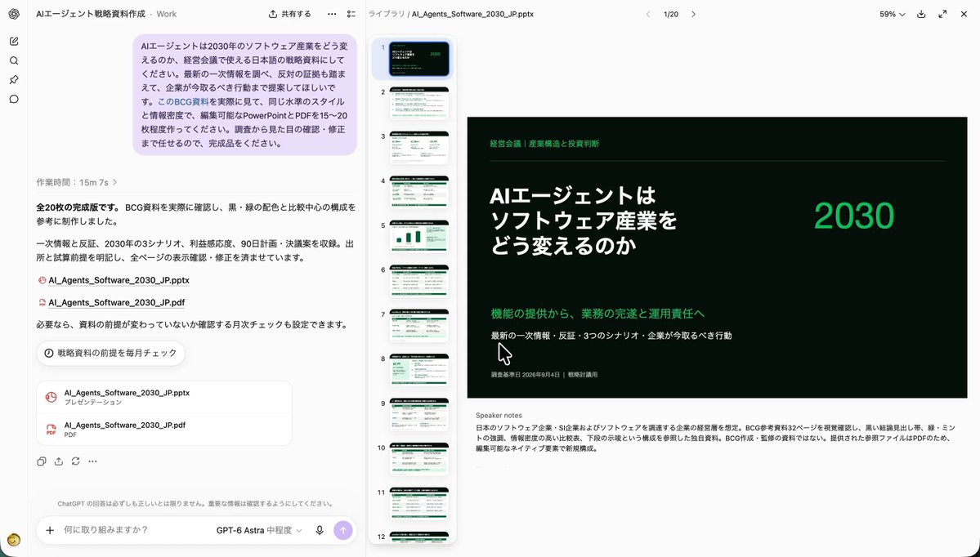Viewport: 980px width, 557px height.
Task: Open the PDF file card
Action: click(x=164, y=429)
